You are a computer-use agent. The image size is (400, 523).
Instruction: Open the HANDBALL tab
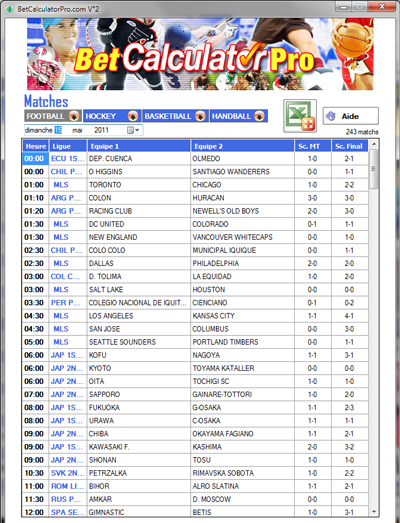[239, 116]
